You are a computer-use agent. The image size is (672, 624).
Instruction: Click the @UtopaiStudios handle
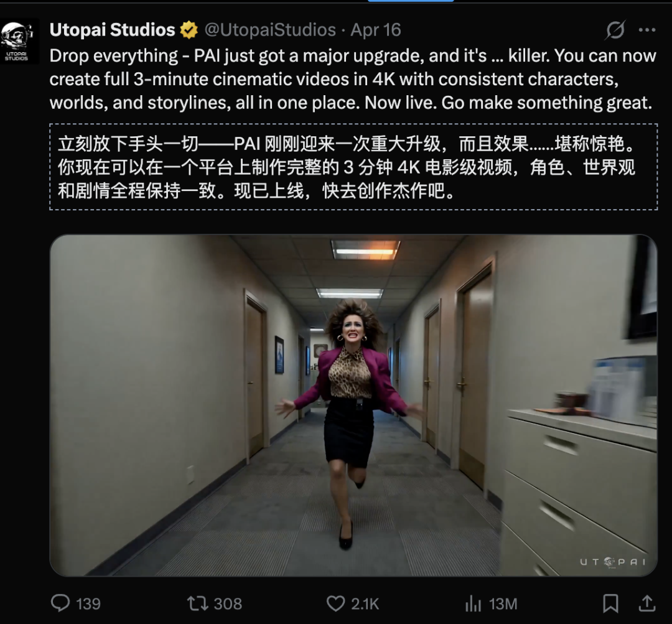click(270, 30)
